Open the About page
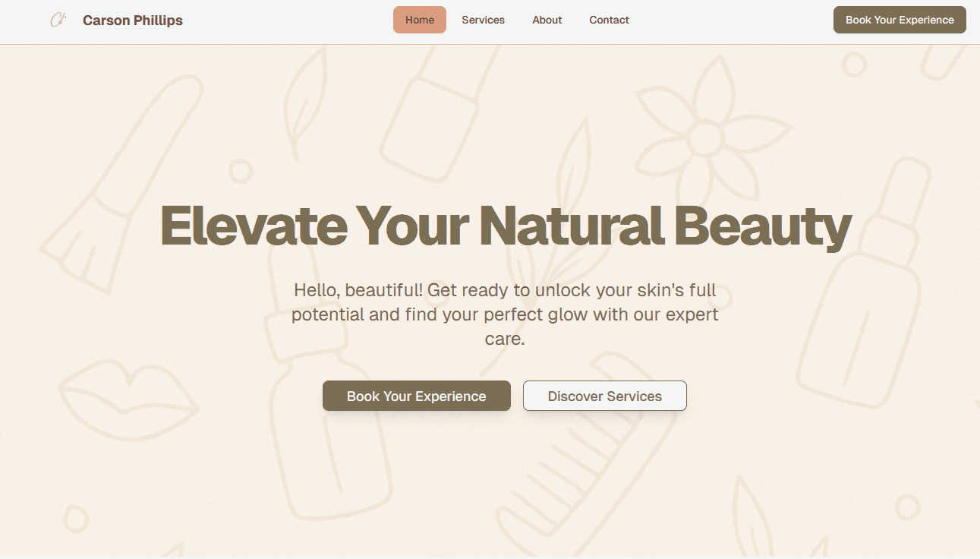This screenshot has width=980, height=559. coord(547,20)
